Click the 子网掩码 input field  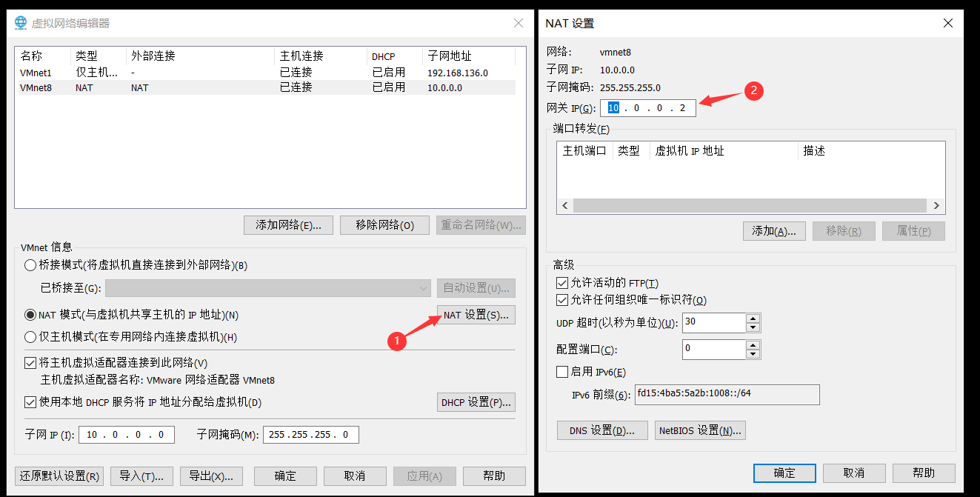311,435
